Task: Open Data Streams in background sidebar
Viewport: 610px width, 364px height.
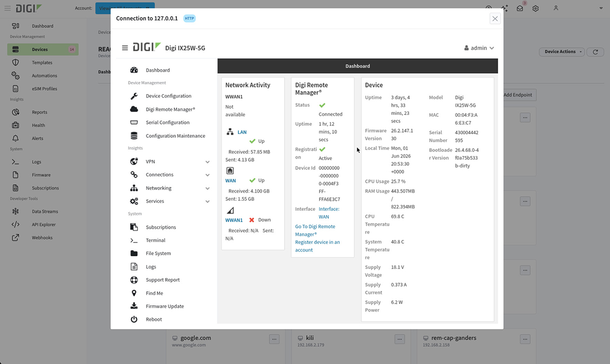Action: pyautogui.click(x=45, y=211)
